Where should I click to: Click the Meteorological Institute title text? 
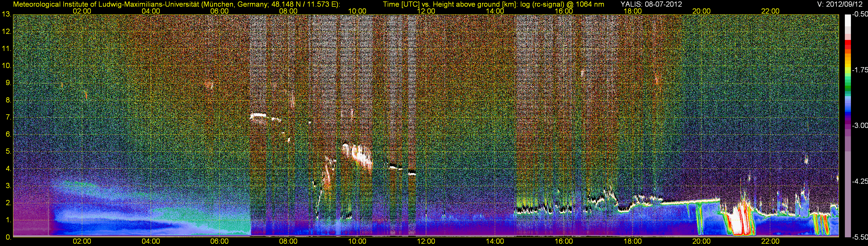tap(176, 4)
